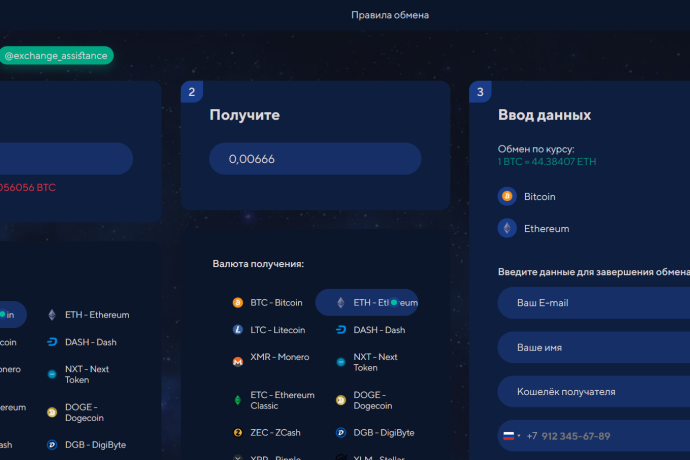Open the Russian flag country code dropdown

512,436
